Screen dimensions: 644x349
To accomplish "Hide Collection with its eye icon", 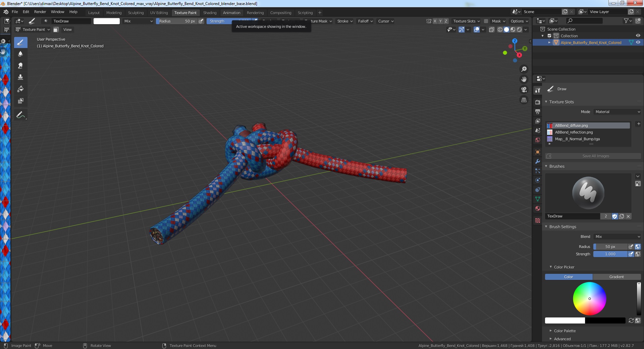I will pyautogui.click(x=638, y=36).
